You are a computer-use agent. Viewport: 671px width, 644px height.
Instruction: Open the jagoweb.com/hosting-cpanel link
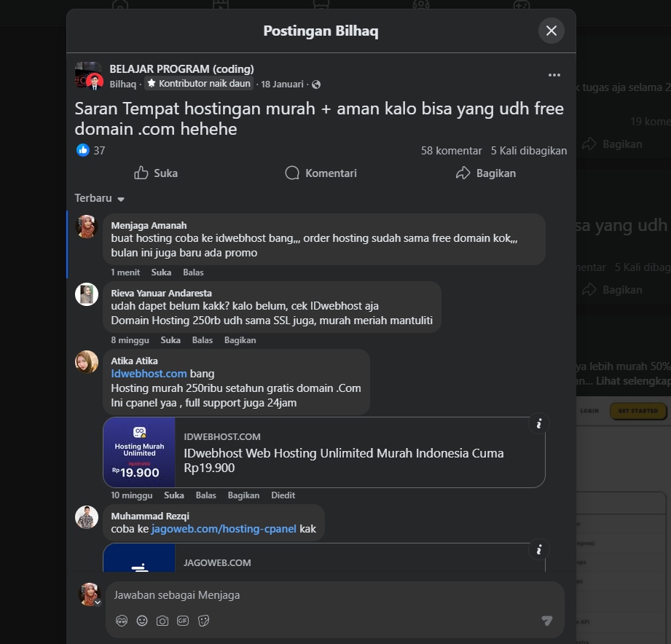pos(224,529)
